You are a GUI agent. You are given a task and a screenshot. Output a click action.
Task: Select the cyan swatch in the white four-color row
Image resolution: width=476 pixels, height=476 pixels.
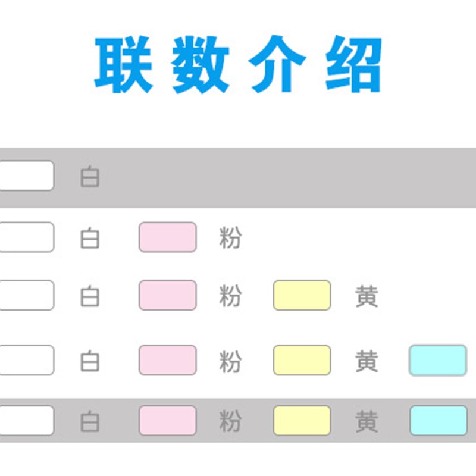click(x=437, y=360)
